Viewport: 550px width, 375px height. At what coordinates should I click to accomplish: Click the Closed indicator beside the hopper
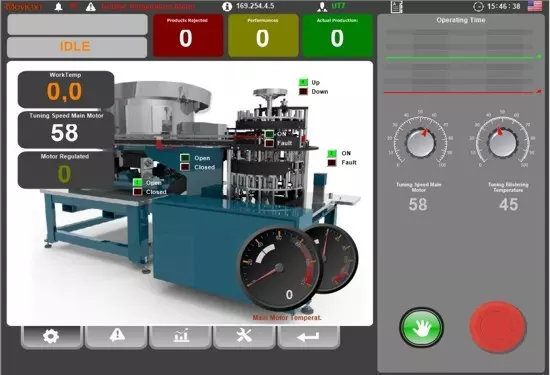(x=185, y=167)
